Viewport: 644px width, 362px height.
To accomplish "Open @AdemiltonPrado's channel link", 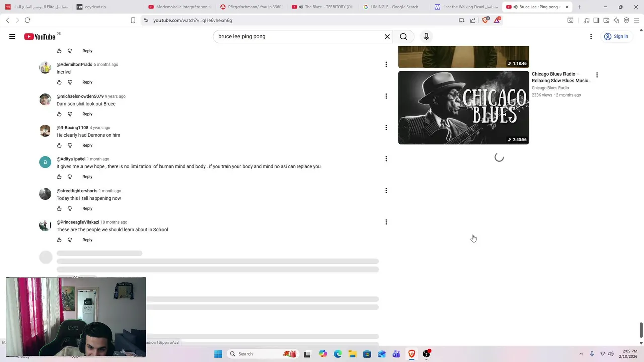I will point(74,65).
